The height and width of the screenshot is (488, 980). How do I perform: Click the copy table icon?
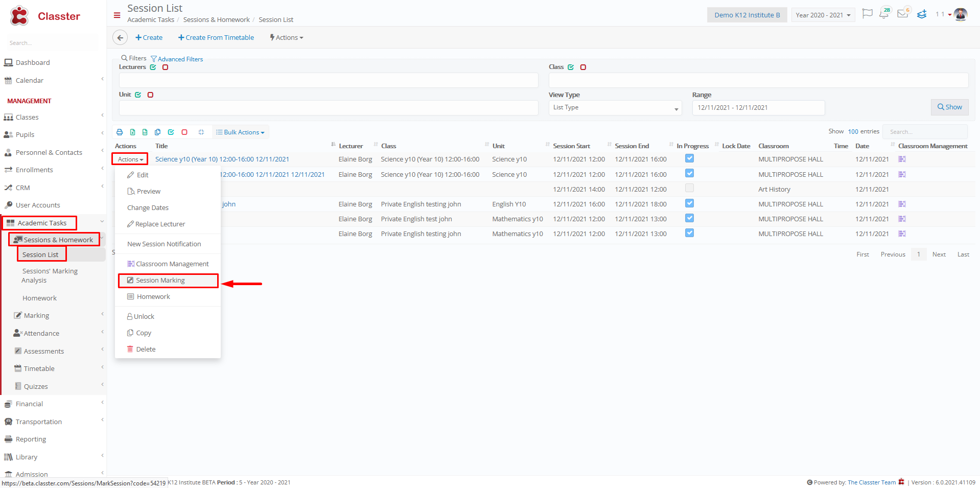(x=158, y=132)
